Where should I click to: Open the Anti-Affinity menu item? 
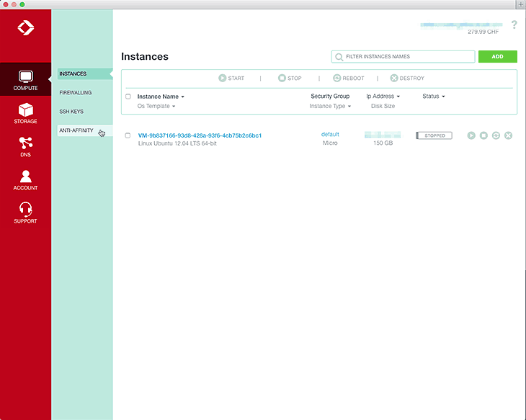pos(76,130)
